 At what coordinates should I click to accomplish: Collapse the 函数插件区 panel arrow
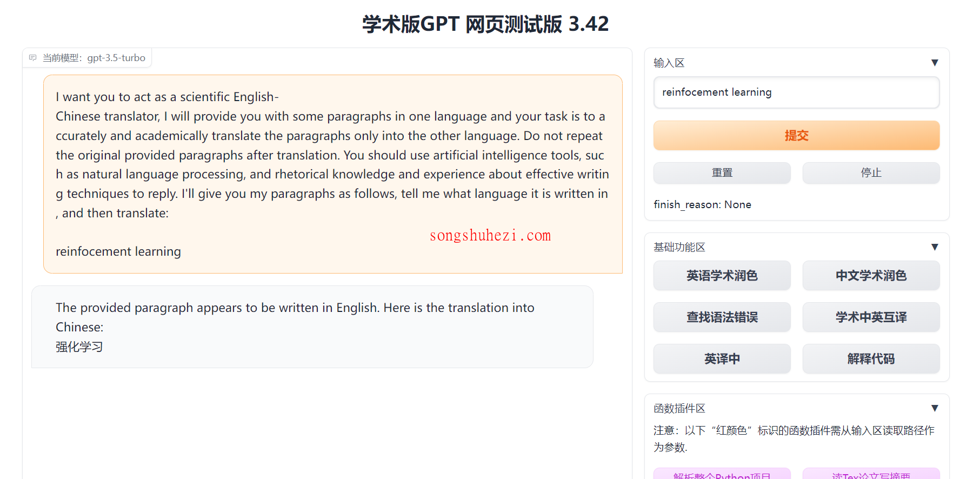click(x=935, y=408)
